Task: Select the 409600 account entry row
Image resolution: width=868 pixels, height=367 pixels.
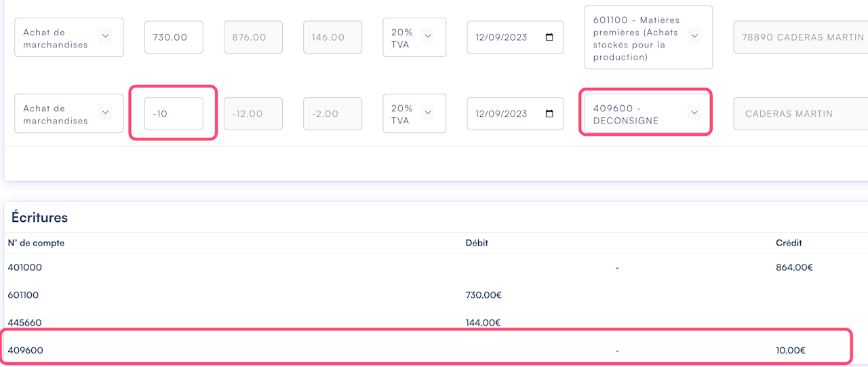Action: pos(25,350)
